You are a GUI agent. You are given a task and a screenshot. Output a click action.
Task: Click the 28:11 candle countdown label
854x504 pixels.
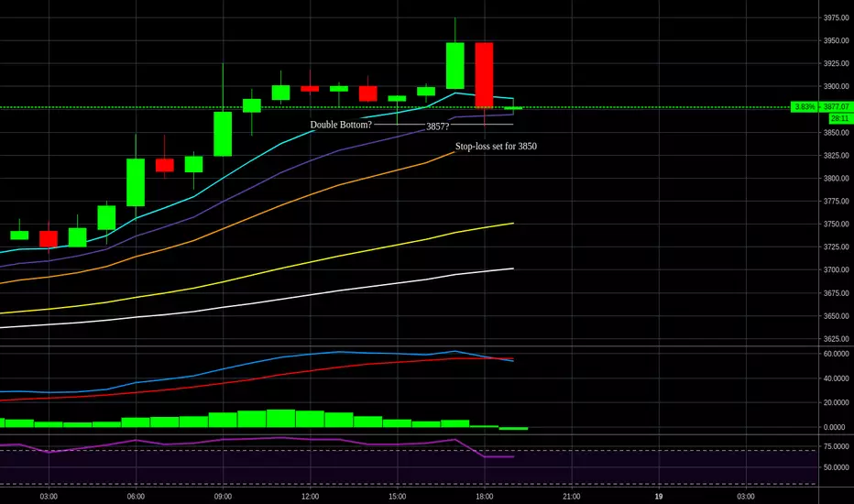pyautogui.click(x=839, y=118)
